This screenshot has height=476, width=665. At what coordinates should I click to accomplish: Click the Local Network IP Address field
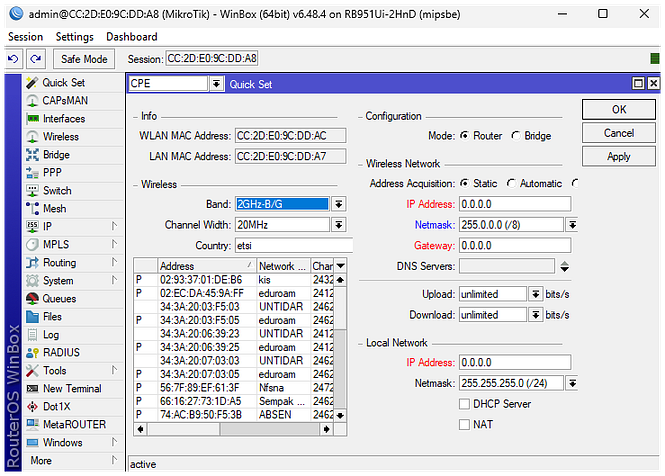pyautogui.click(x=515, y=363)
